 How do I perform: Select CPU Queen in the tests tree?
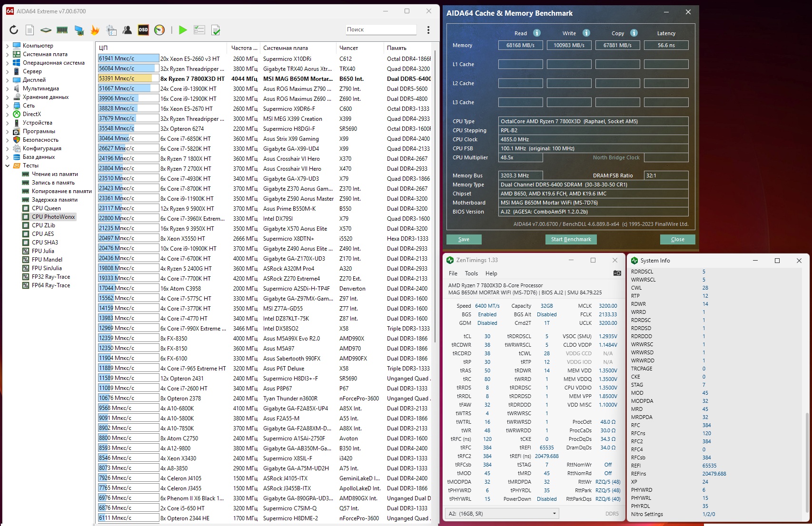coord(46,208)
